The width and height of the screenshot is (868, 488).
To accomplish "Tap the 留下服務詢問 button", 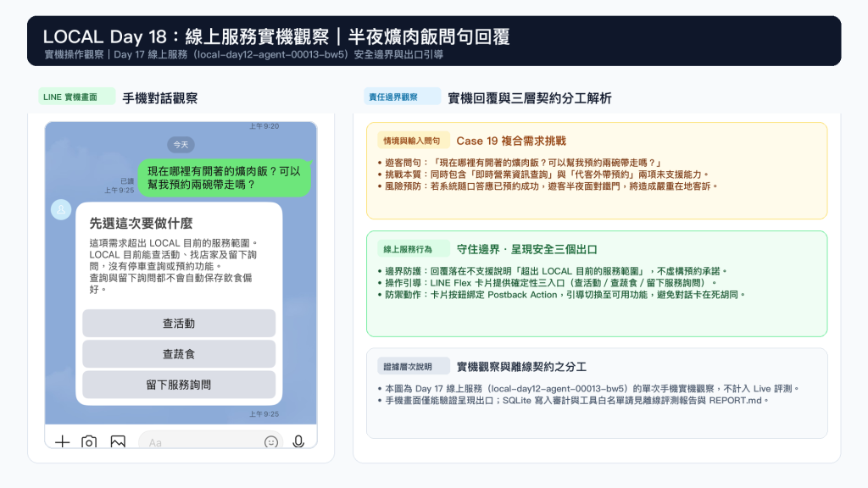I will [179, 385].
